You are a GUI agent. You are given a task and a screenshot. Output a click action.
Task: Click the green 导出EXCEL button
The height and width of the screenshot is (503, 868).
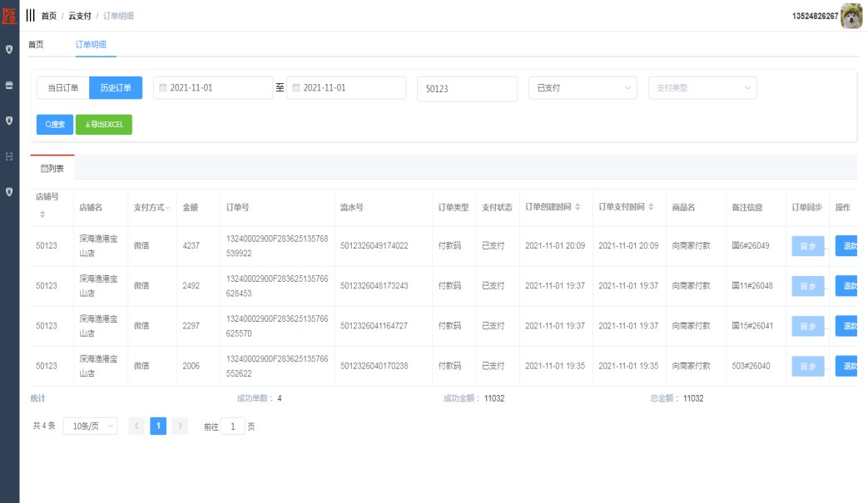(104, 125)
